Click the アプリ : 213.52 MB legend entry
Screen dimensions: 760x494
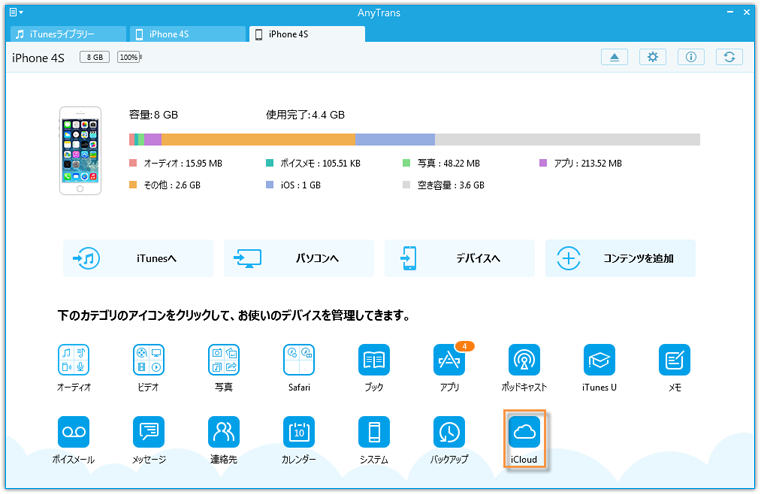click(x=581, y=163)
